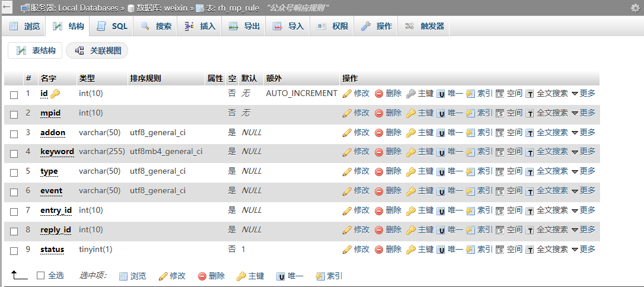Viewport: 644px width, 287px height.
Task: Click the unique icon for keyword row
Action: (441, 152)
